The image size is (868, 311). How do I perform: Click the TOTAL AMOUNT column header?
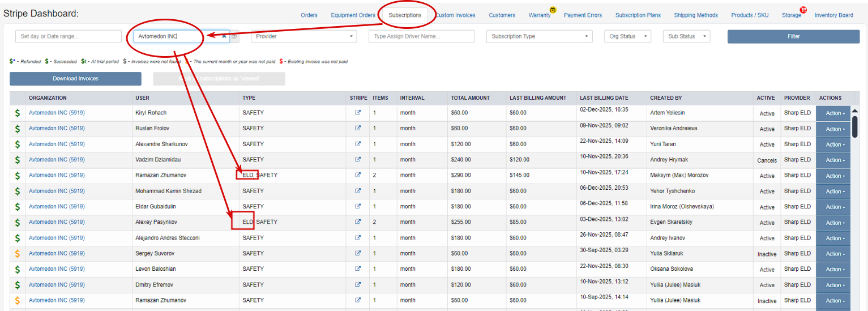click(x=471, y=98)
